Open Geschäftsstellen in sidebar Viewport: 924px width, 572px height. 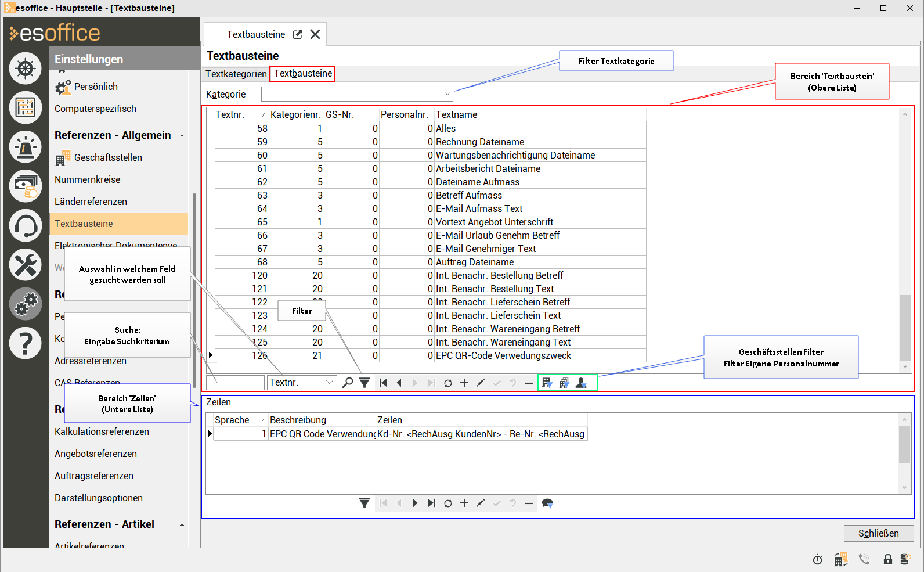click(x=108, y=157)
